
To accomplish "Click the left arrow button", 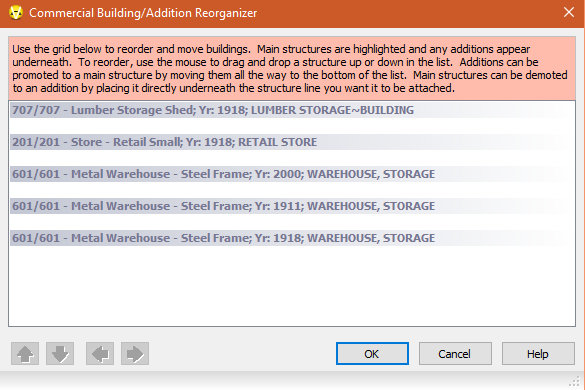I will (100, 353).
